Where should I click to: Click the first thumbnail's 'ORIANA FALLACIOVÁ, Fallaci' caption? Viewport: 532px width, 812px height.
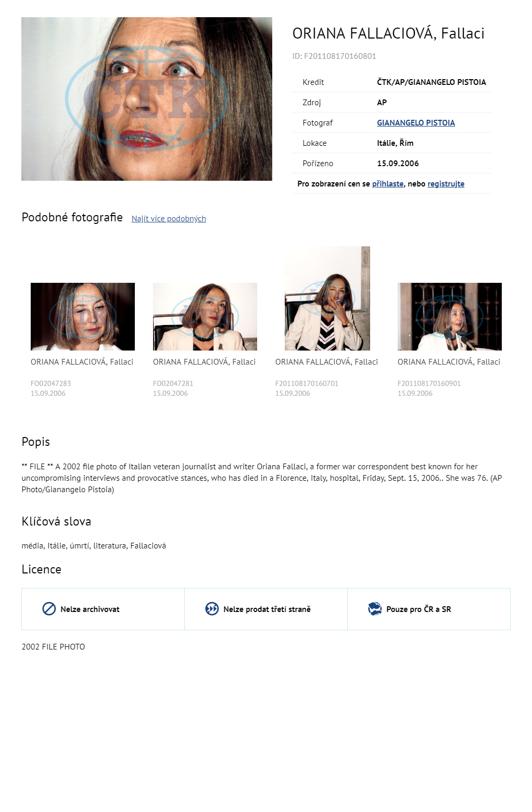[82, 362]
